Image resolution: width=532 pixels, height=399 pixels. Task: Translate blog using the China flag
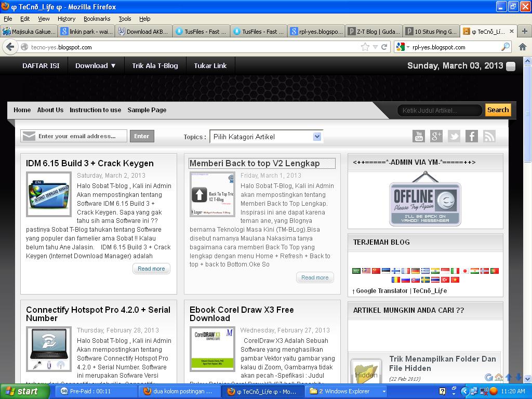click(376, 271)
